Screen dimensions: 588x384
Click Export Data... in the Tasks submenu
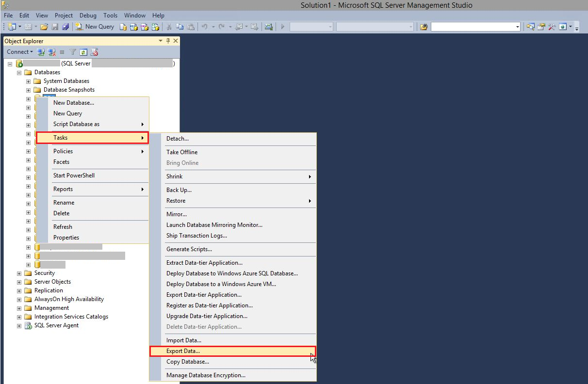[x=233, y=351]
